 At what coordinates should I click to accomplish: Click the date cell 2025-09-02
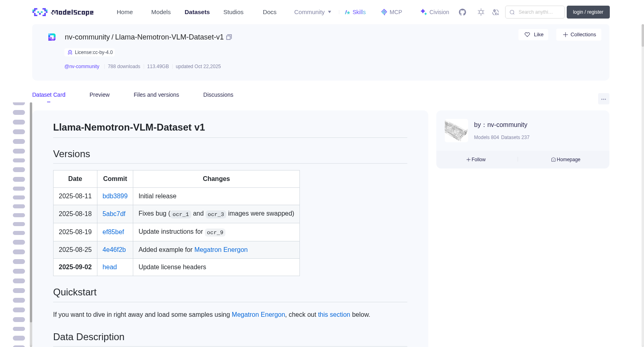pos(75,267)
